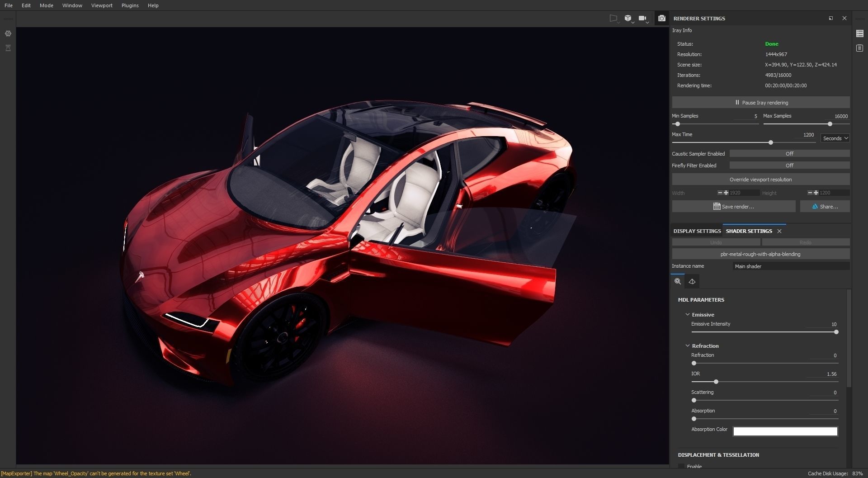Click the green Done status text

(772, 44)
